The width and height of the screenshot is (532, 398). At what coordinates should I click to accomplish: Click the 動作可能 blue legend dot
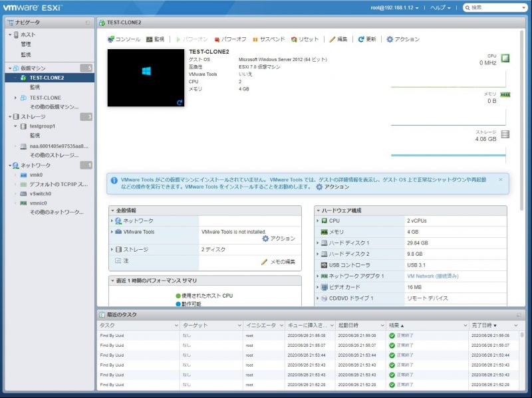tap(178, 304)
